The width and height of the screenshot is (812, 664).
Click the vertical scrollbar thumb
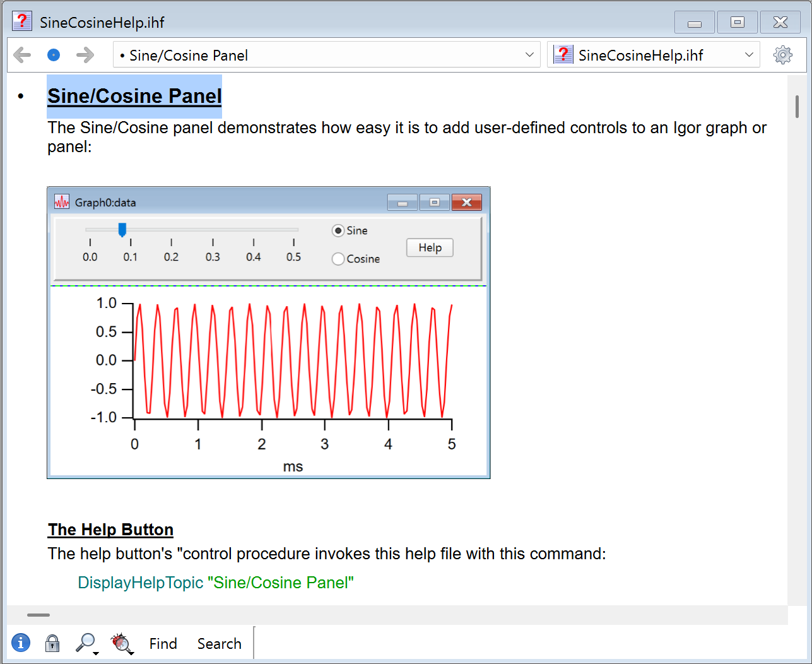(x=797, y=106)
